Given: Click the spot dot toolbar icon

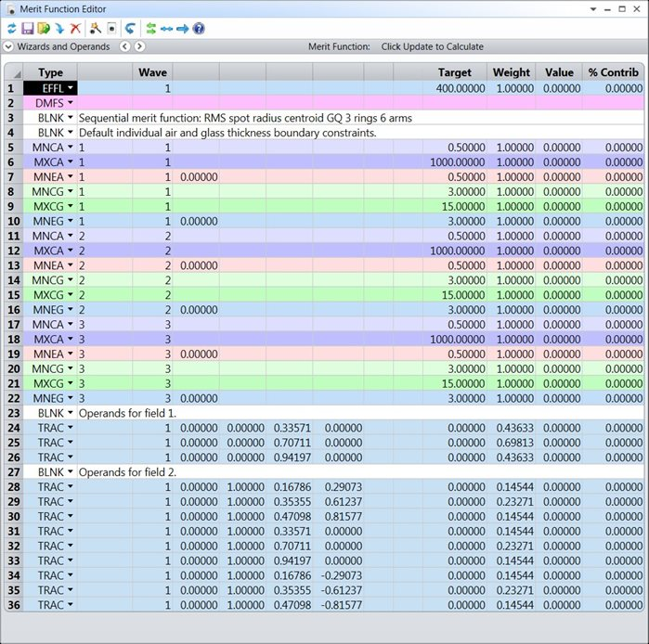Looking at the screenshot, I should pos(111,29).
